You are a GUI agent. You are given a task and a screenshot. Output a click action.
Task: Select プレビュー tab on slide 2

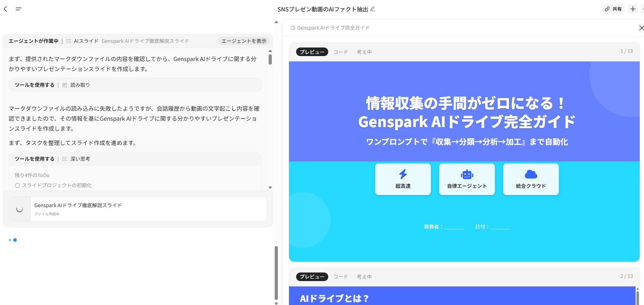click(x=312, y=277)
